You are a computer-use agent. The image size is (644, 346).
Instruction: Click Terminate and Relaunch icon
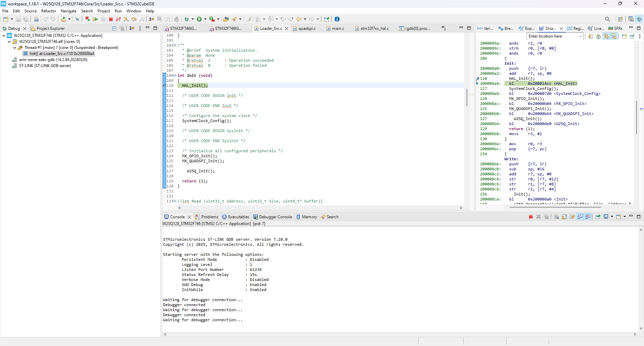point(88,19)
